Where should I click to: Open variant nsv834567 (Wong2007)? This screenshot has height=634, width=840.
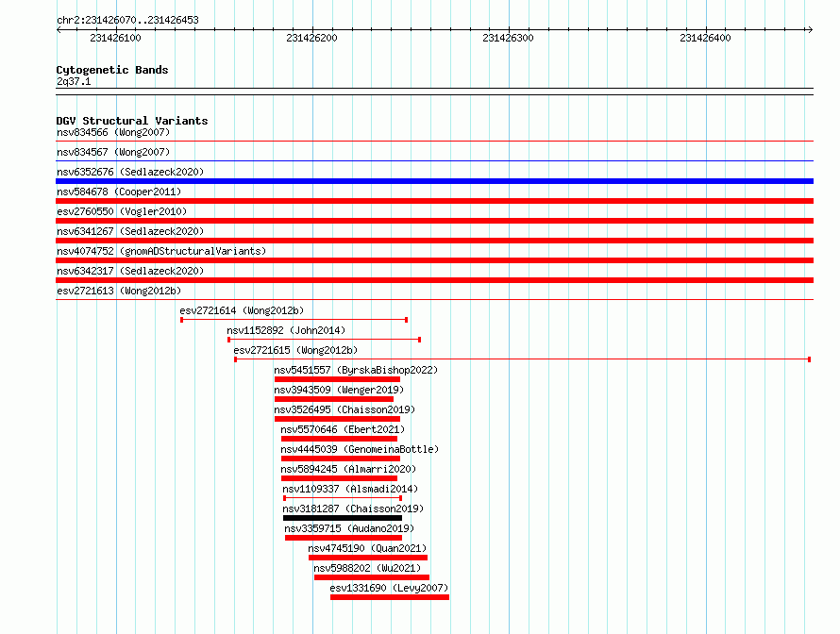coord(113,152)
